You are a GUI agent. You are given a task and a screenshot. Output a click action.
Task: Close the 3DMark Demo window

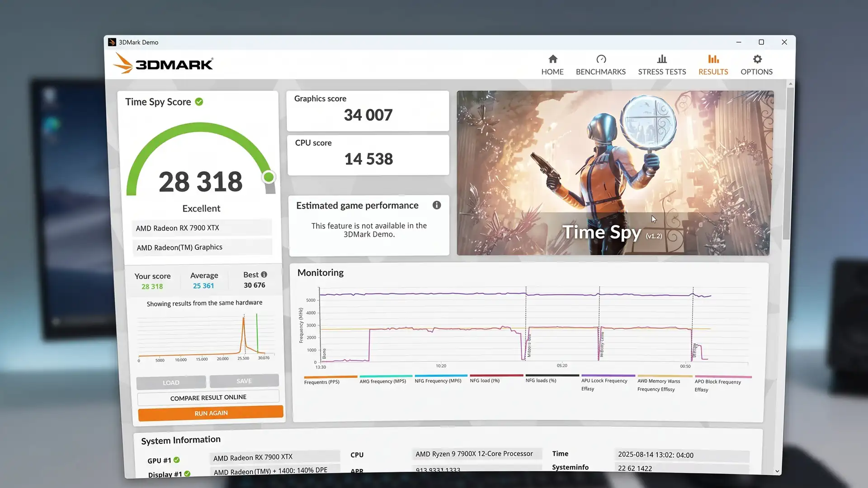784,42
